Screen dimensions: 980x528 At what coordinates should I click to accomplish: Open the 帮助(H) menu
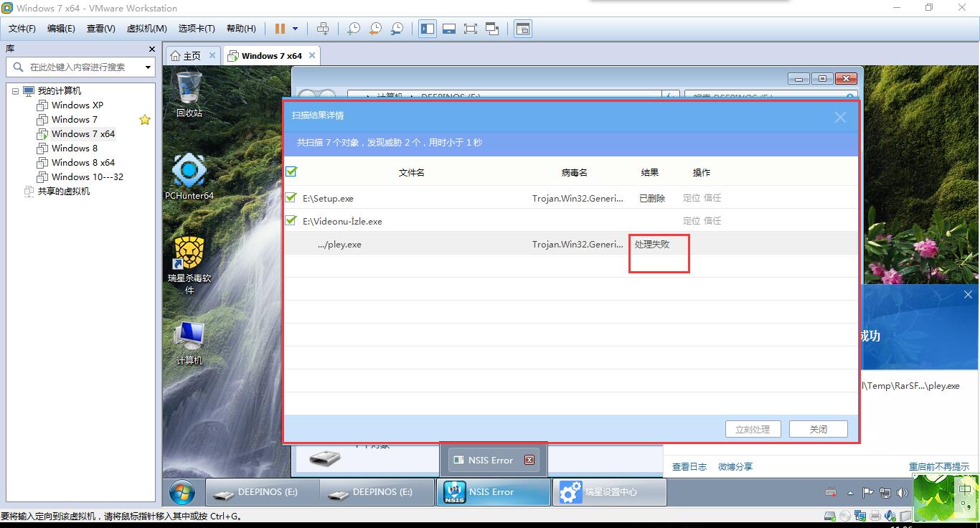(x=241, y=29)
